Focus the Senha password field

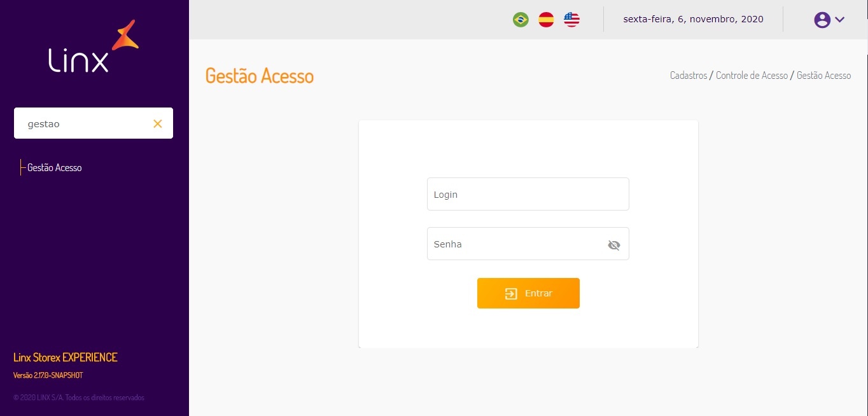pyautogui.click(x=515, y=244)
